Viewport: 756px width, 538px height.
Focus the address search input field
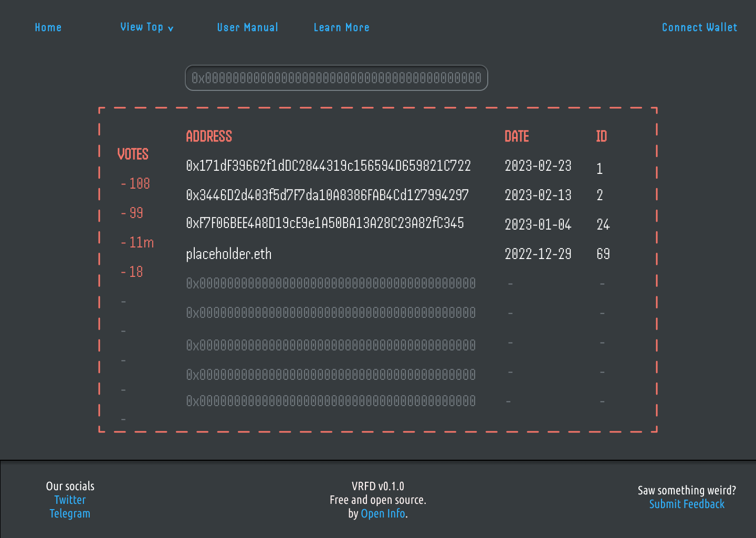337,78
